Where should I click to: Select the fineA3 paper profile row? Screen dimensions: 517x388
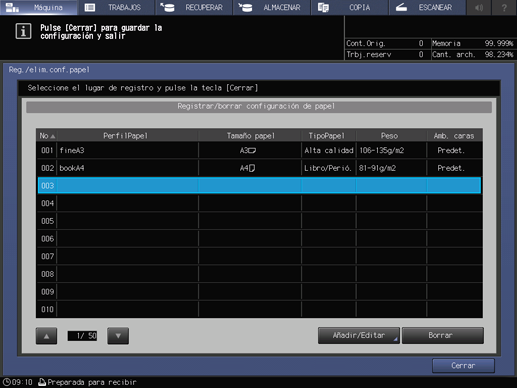259,150
